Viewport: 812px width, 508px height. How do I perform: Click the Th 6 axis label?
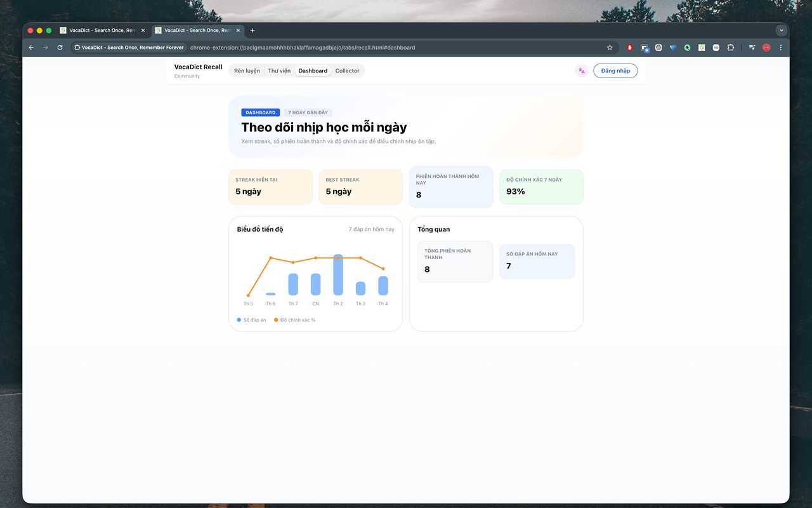click(270, 304)
